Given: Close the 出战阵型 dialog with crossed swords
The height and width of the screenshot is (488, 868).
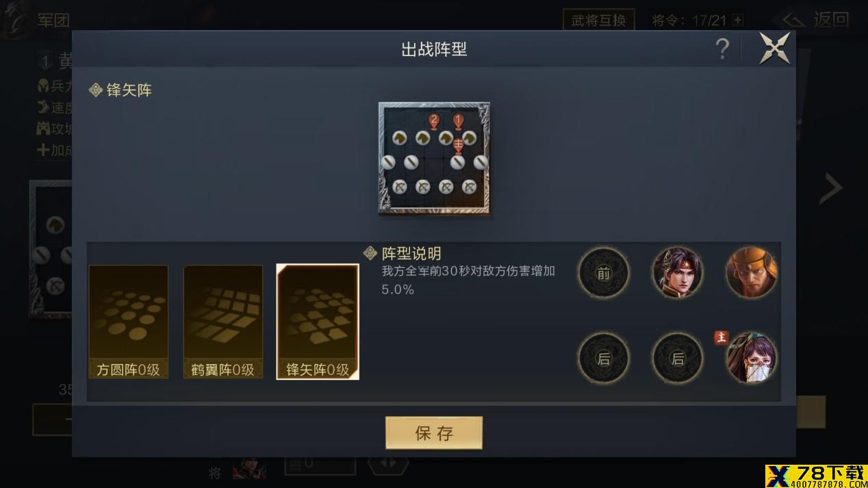Looking at the screenshot, I should pyautogui.click(x=775, y=49).
